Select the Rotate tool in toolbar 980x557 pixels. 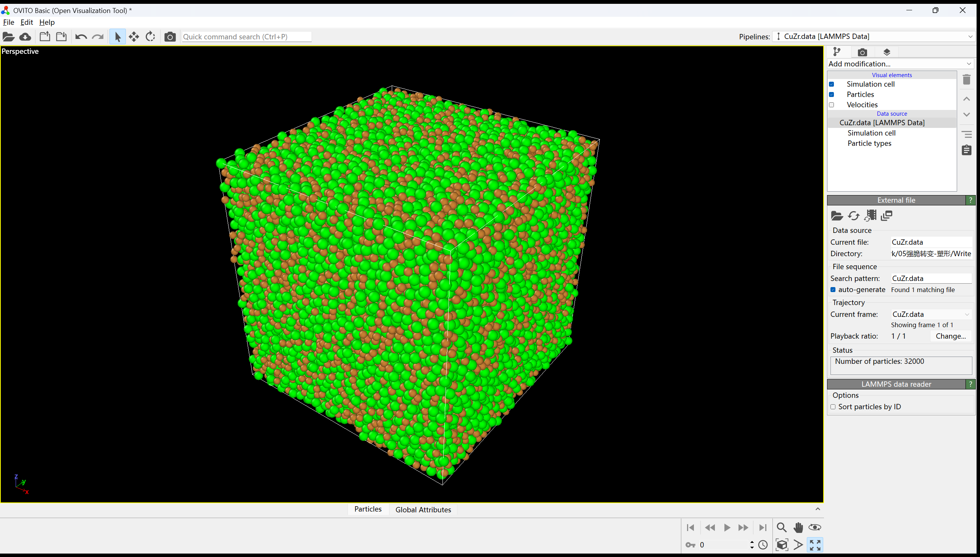click(x=150, y=37)
